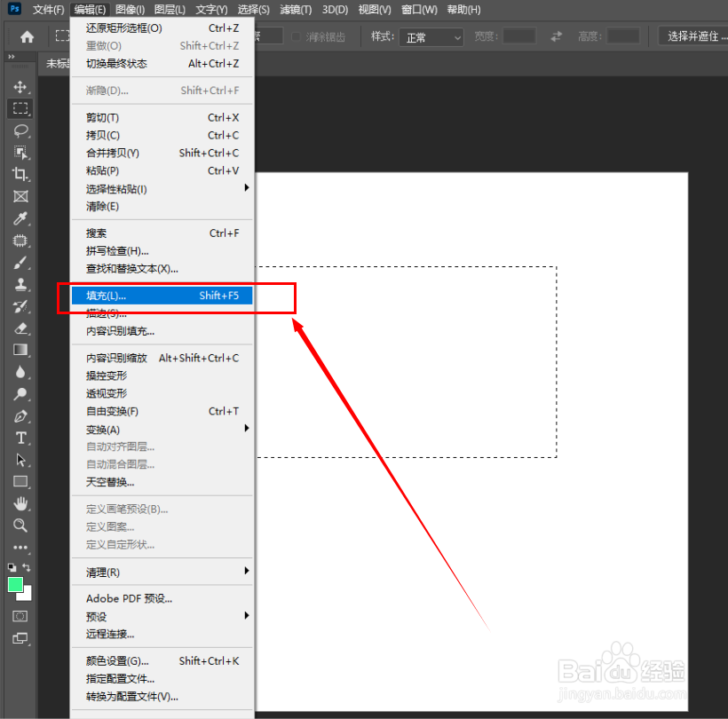Open the 窗口(W) menu
The height and width of the screenshot is (719, 728).
[x=419, y=9]
